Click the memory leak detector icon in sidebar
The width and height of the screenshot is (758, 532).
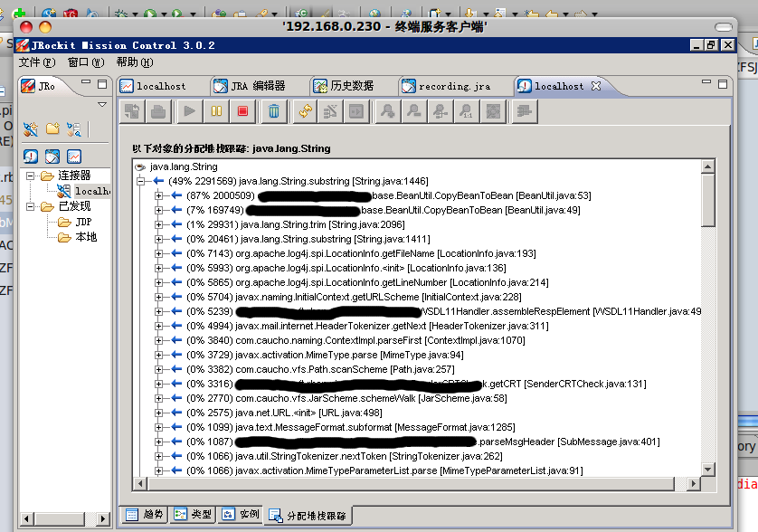[31, 157]
